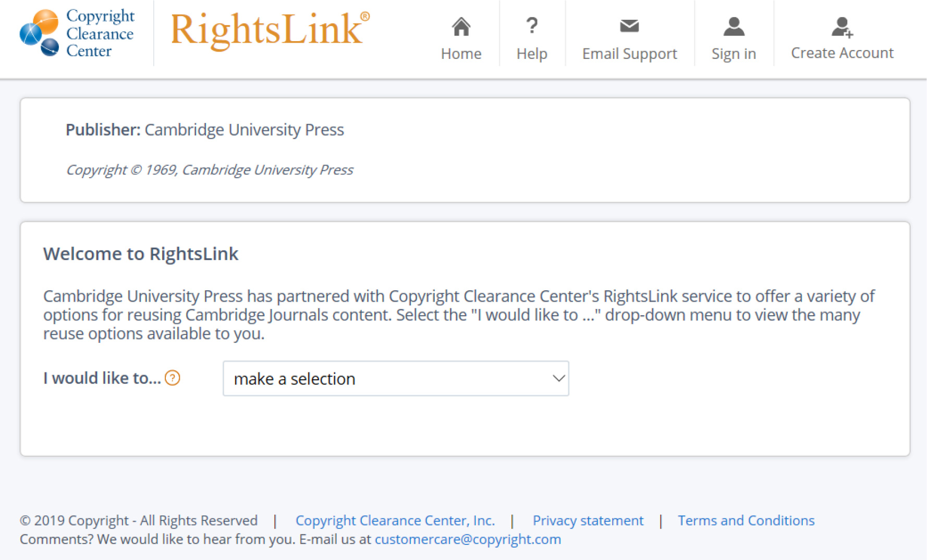927x560 pixels.
Task: Click the customercare@copyright.com email link
Action: coord(468,539)
